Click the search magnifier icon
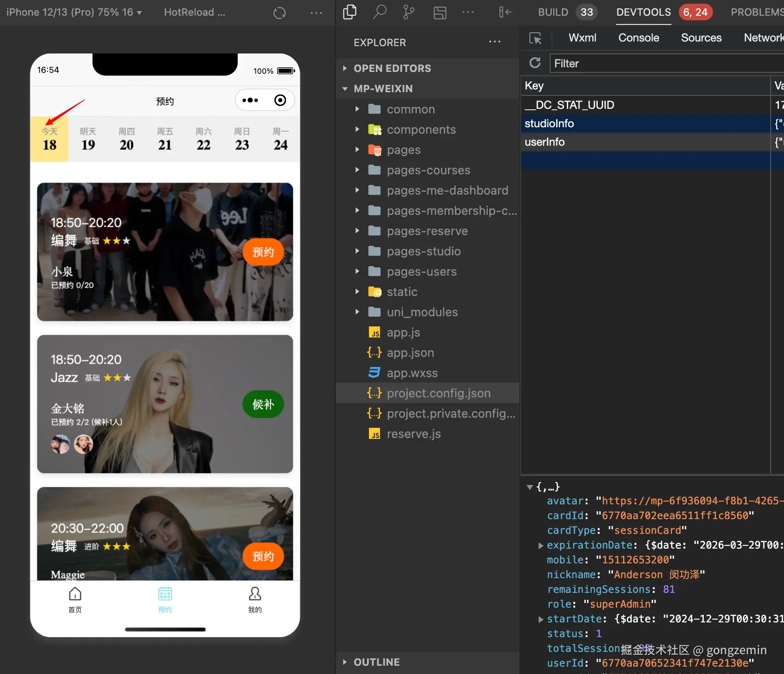The height and width of the screenshot is (674, 784). (380, 12)
